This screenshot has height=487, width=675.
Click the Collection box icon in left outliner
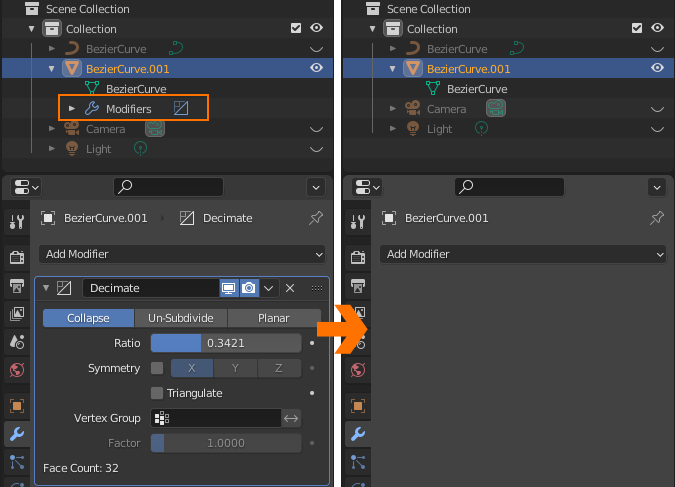pyautogui.click(x=52, y=28)
